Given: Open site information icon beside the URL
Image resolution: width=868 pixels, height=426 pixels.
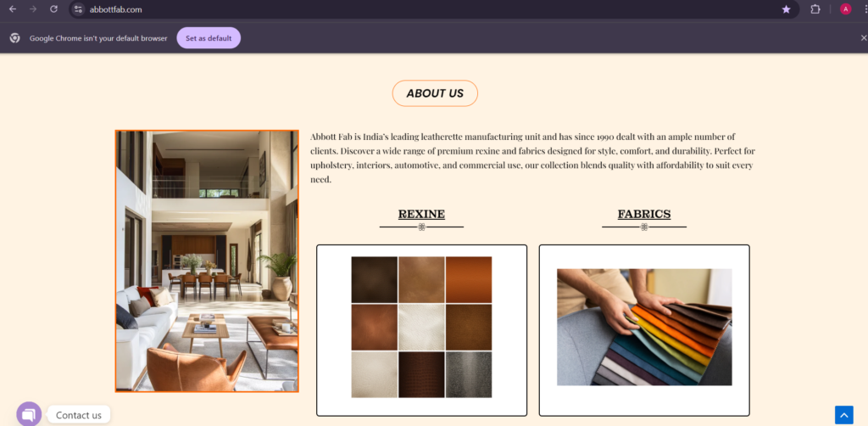Looking at the screenshot, I should (x=78, y=9).
